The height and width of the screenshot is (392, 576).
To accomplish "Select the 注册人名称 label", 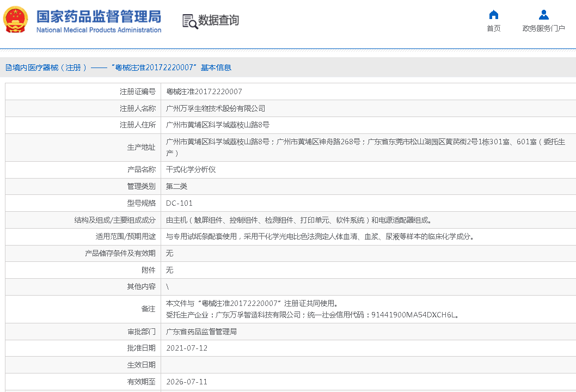I will (138, 108).
